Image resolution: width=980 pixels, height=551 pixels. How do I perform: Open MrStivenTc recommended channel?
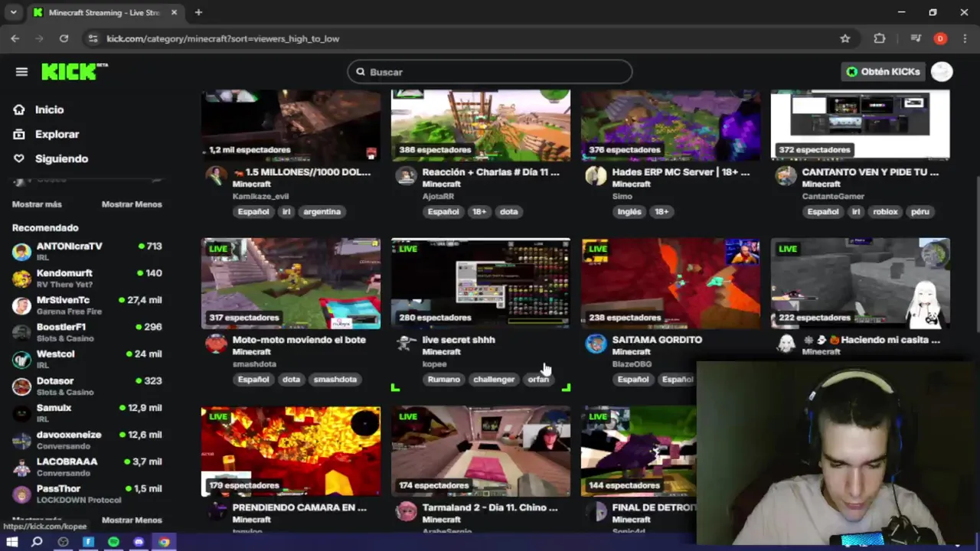point(87,305)
